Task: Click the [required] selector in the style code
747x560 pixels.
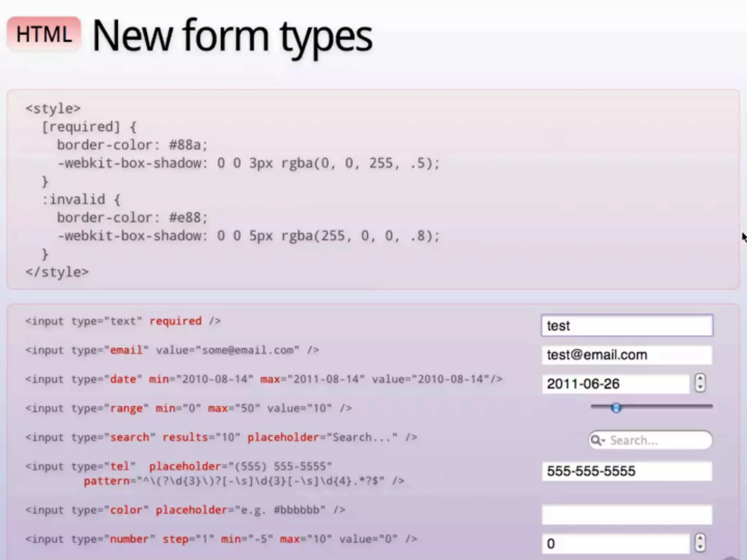Action: [81, 127]
